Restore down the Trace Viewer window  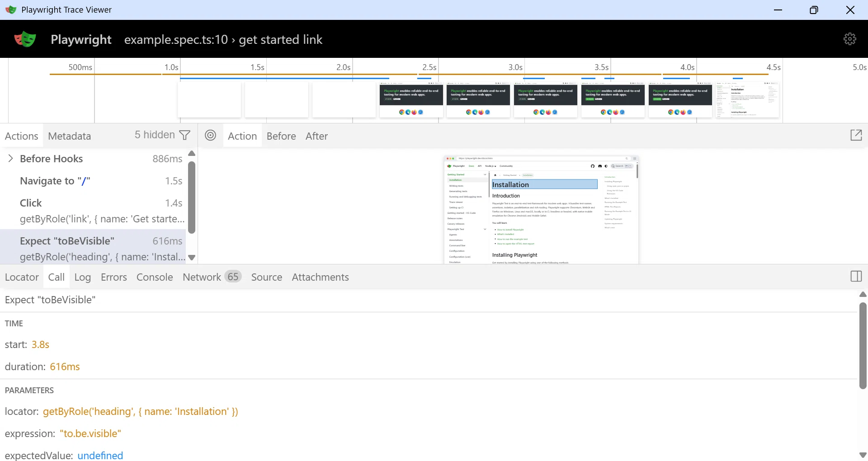tap(814, 10)
